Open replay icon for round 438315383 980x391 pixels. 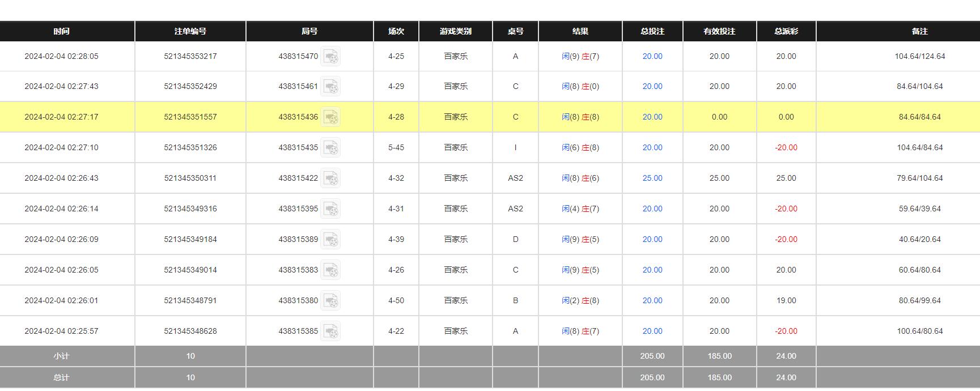[x=330, y=270]
